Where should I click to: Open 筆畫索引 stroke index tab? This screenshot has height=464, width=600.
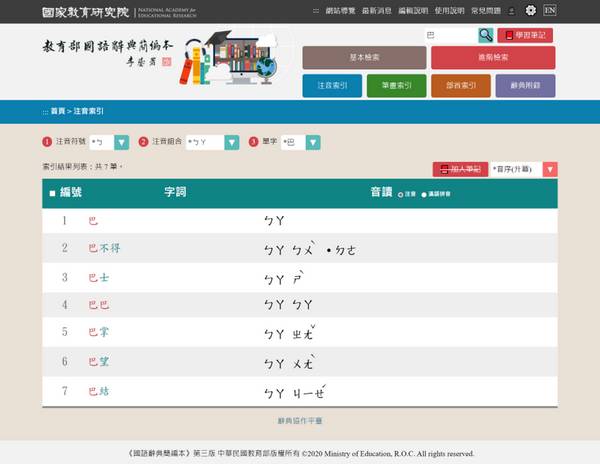pyautogui.click(x=396, y=85)
